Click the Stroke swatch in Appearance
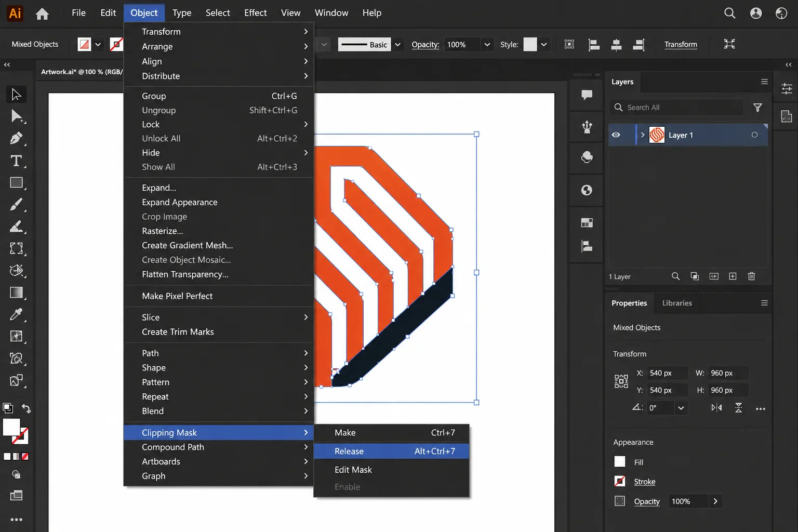Screen dimensions: 798x532 click(620, 481)
